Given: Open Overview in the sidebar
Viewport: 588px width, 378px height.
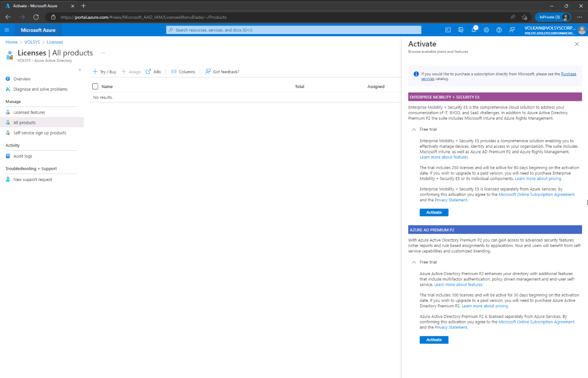Looking at the screenshot, I should tap(22, 79).
